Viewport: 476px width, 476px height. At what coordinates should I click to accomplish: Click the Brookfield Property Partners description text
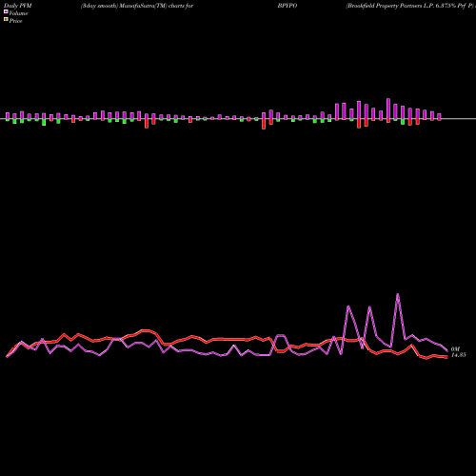pos(410,6)
